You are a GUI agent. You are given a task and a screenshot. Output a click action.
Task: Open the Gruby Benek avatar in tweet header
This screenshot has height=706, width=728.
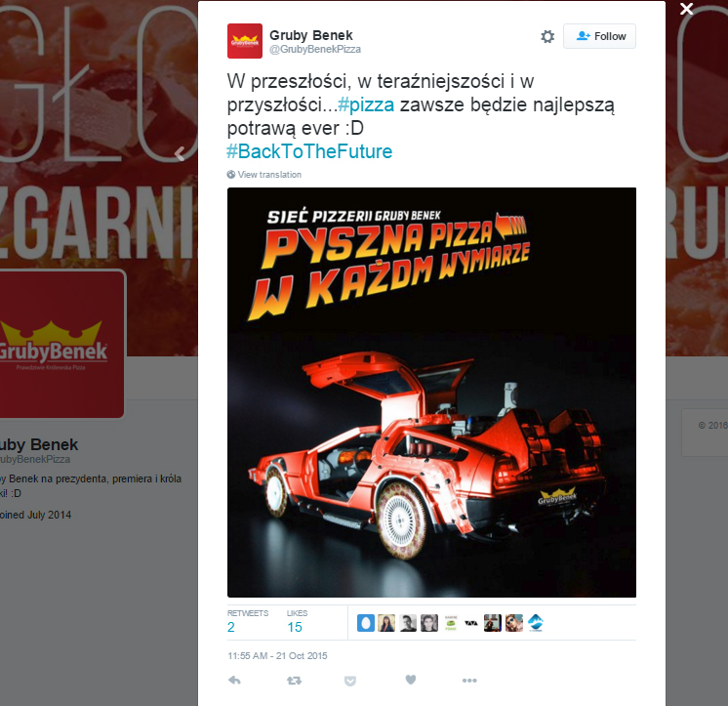click(x=245, y=41)
